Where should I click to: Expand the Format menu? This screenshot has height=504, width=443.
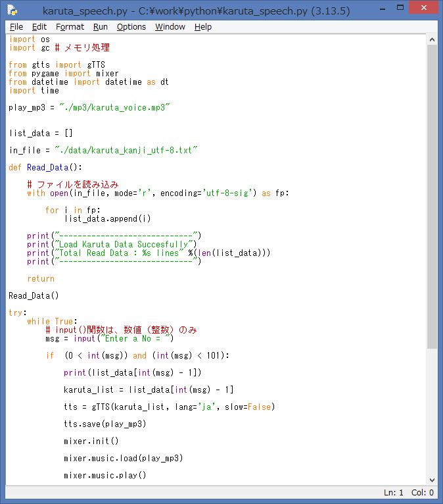70,26
